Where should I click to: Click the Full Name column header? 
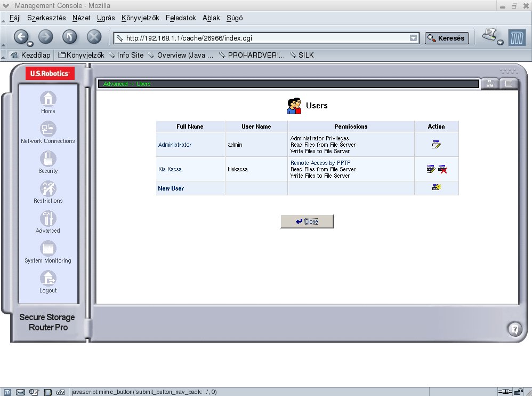pyautogui.click(x=190, y=126)
